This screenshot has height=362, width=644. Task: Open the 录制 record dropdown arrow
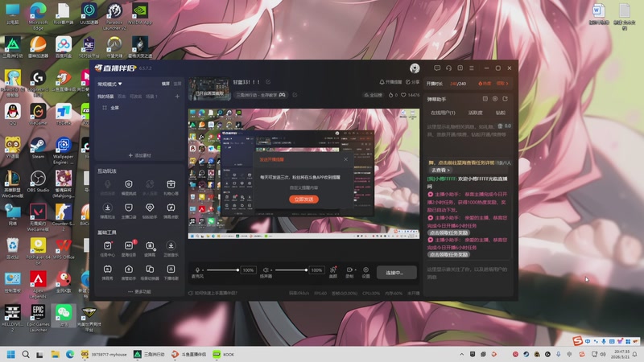click(x=355, y=269)
